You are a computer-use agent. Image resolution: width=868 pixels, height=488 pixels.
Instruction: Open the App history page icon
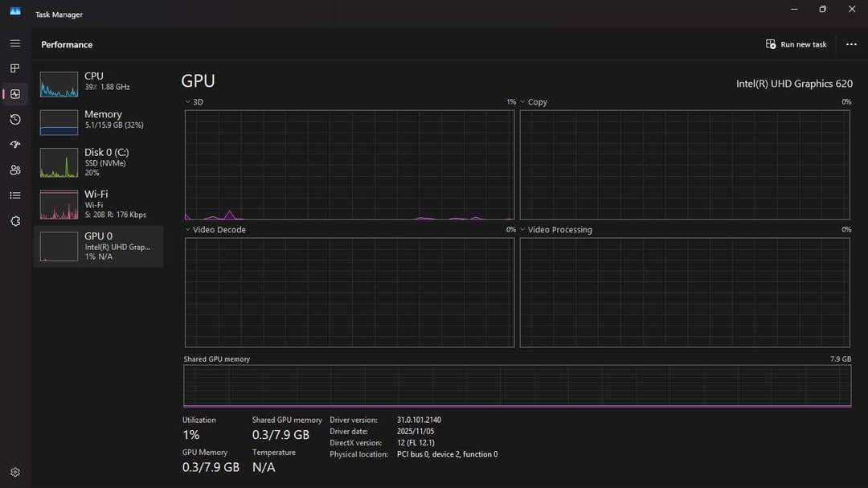[15, 119]
